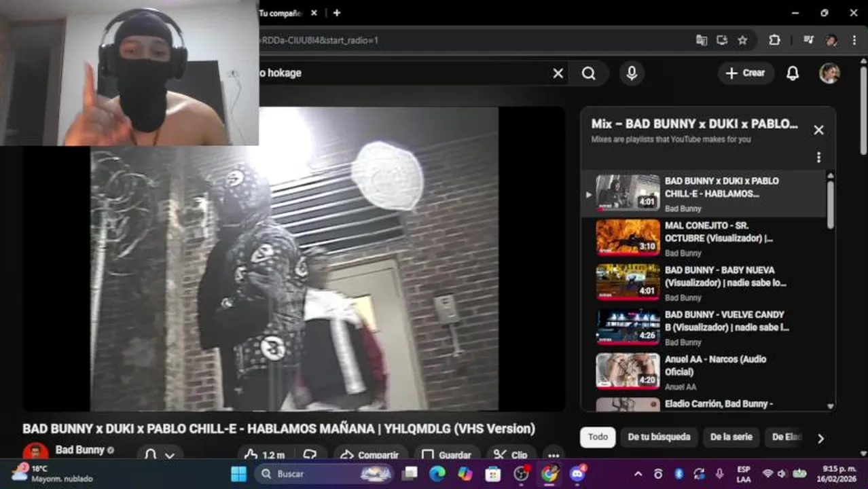The height and width of the screenshot is (489, 868).
Task: Dislike the video with thumbs down
Action: [310, 454]
